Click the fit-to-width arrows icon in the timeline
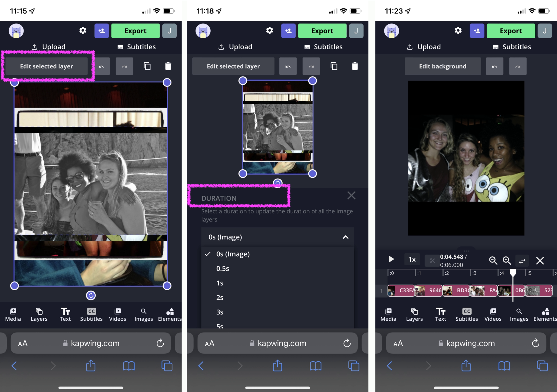Screen dimensions: 557x392 tap(522, 261)
